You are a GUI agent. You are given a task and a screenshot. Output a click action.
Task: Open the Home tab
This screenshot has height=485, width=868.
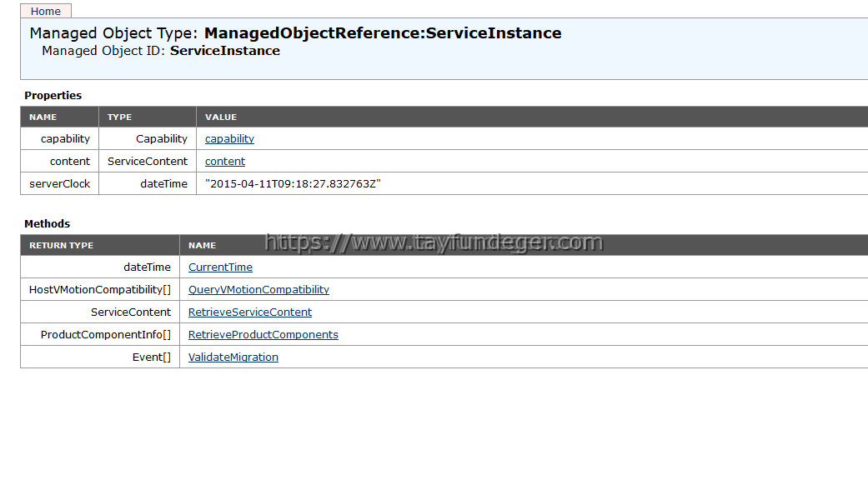click(45, 11)
